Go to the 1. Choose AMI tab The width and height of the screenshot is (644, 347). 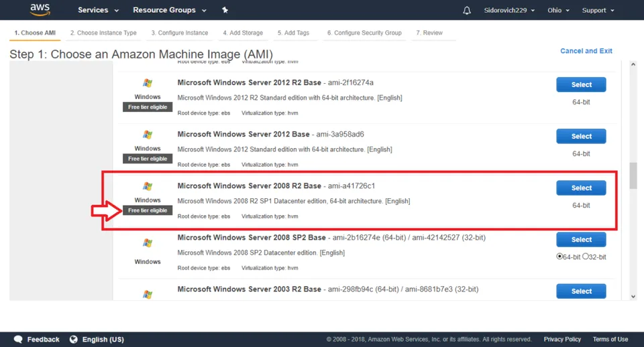click(x=35, y=33)
